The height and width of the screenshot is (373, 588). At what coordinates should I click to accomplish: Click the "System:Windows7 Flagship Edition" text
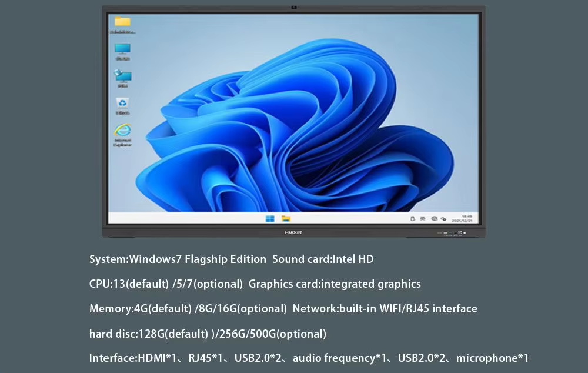tap(178, 259)
